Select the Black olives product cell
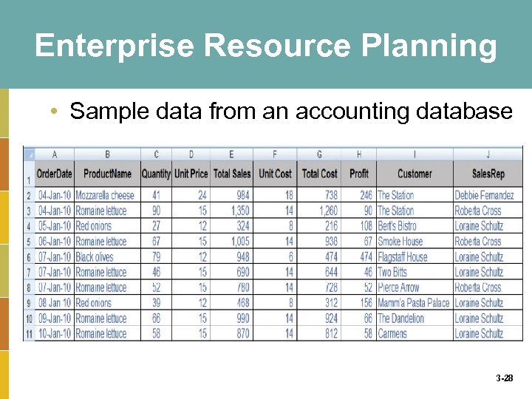Viewport: 532px width, 399px height. 95,257
